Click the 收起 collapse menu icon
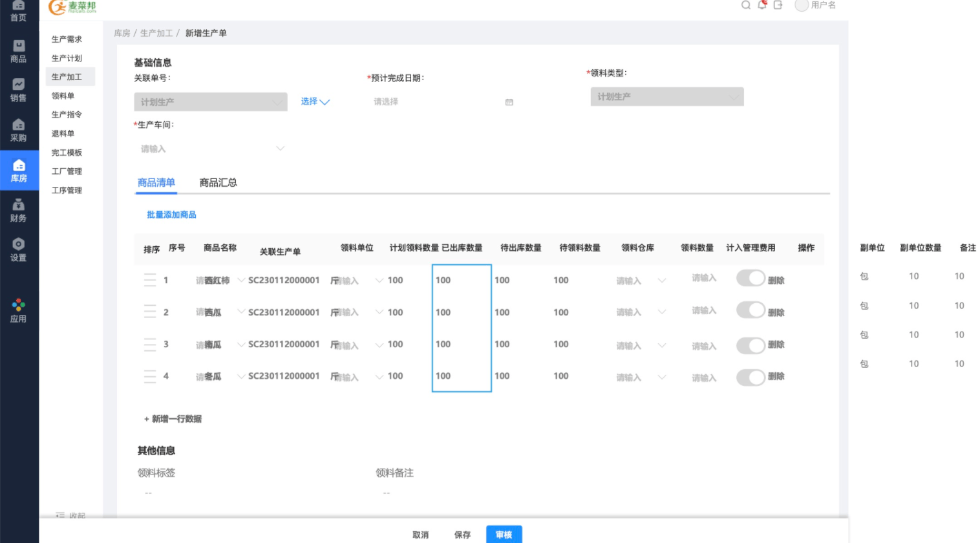Viewport: 980px width, 543px height. (x=60, y=515)
